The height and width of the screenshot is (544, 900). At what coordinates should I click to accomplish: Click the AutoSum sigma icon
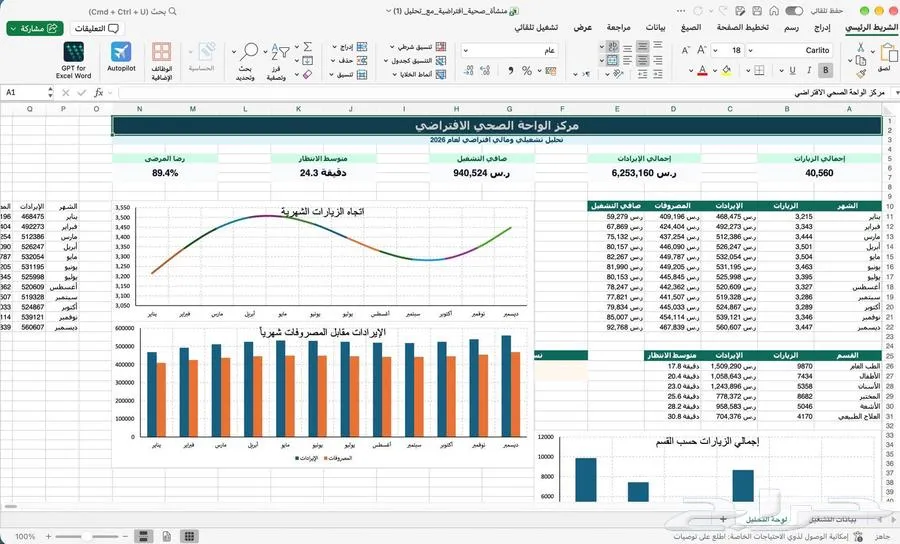(x=308, y=46)
